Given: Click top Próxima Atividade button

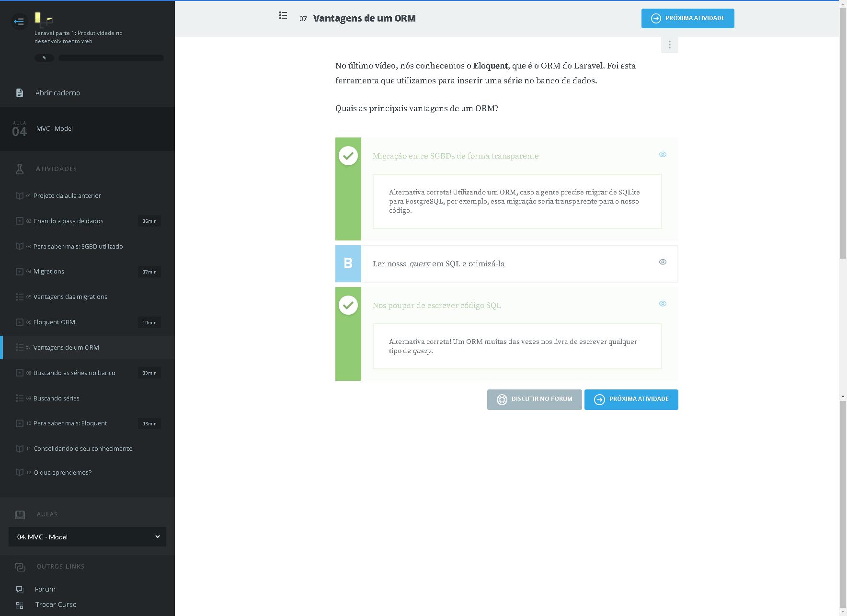Looking at the screenshot, I should coord(687,18).
